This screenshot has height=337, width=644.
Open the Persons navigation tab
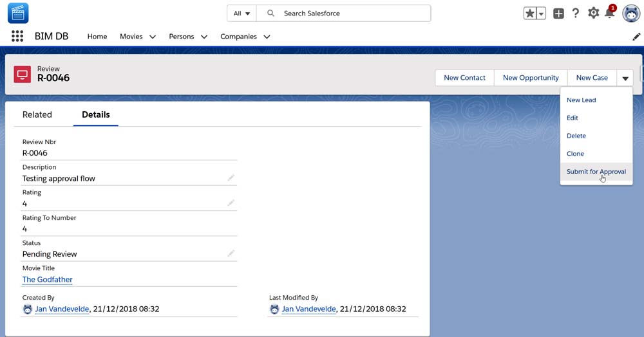pos(181,37)
